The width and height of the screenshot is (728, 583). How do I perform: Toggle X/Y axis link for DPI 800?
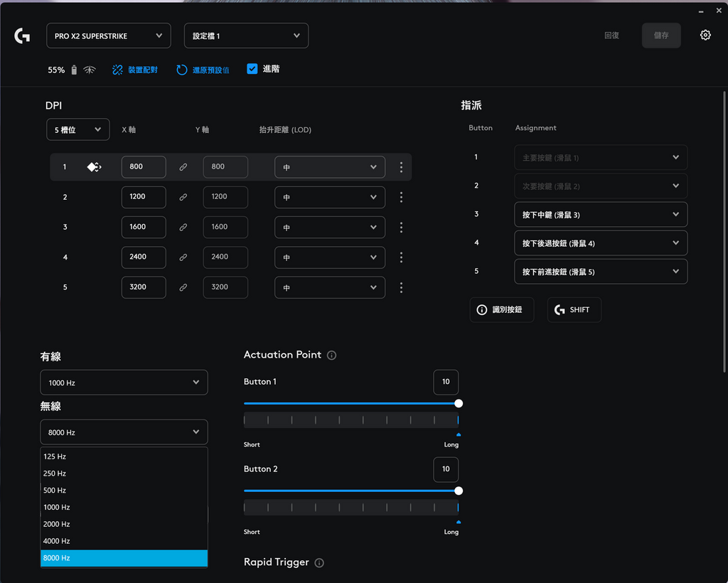tap(183, 167)
